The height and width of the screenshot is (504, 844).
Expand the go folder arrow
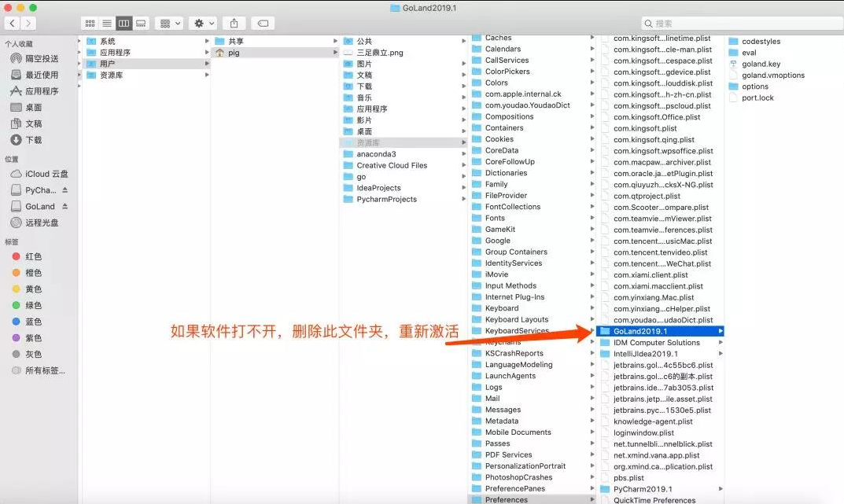point(464,176)
